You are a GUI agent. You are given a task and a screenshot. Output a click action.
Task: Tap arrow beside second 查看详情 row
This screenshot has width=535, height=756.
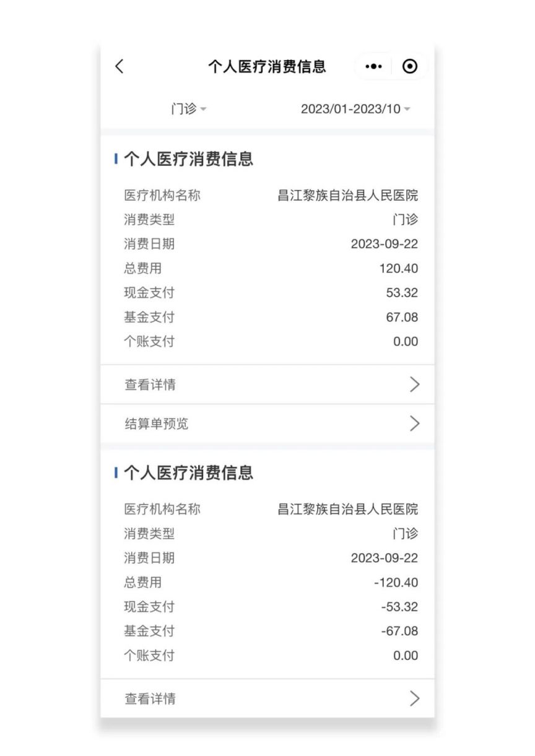tap(415, 699)
